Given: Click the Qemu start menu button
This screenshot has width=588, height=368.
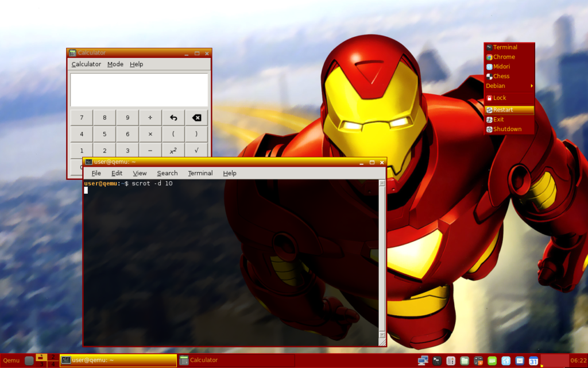Looking at the screenshot, I should click(x=11, y=361).
